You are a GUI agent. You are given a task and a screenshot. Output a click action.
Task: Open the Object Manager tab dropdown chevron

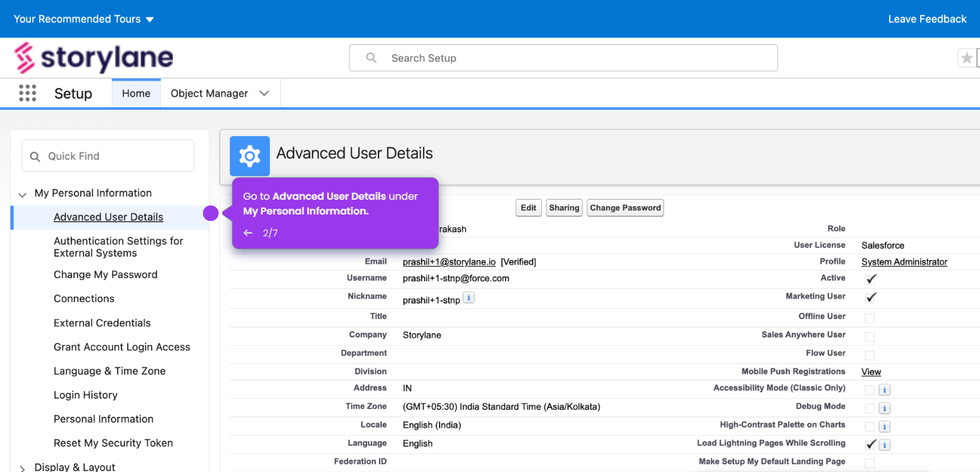264,94
